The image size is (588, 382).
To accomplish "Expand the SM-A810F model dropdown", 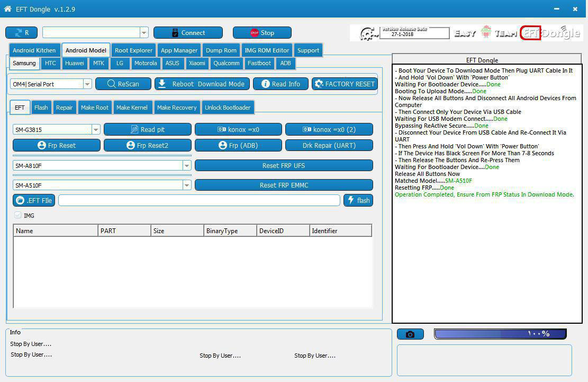I will pyautogui.click(x=187, y=165).
